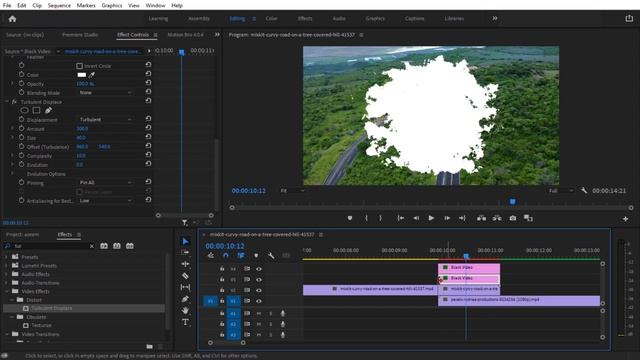Open the Program Monitor button editor plus
The image size is (640, 360).
click(625, 219)
